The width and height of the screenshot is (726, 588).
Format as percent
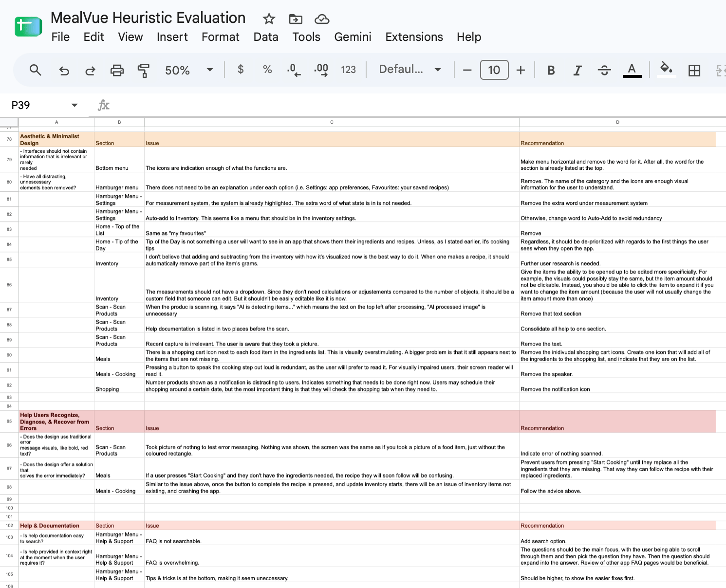tap(267, 70)
